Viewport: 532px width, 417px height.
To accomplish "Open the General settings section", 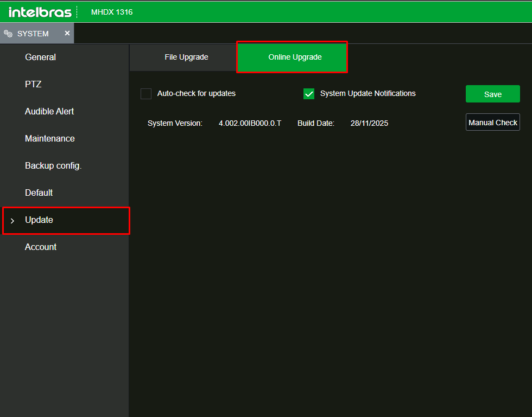I will [x=40, y=57].
